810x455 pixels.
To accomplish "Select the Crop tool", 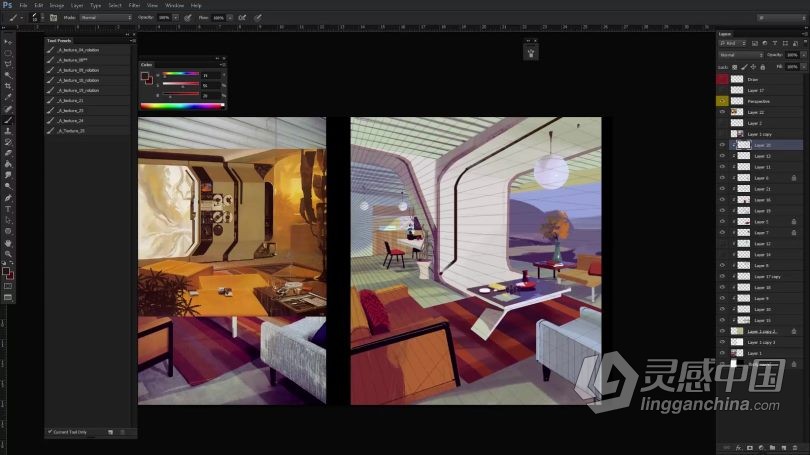I will coord(8,86).
